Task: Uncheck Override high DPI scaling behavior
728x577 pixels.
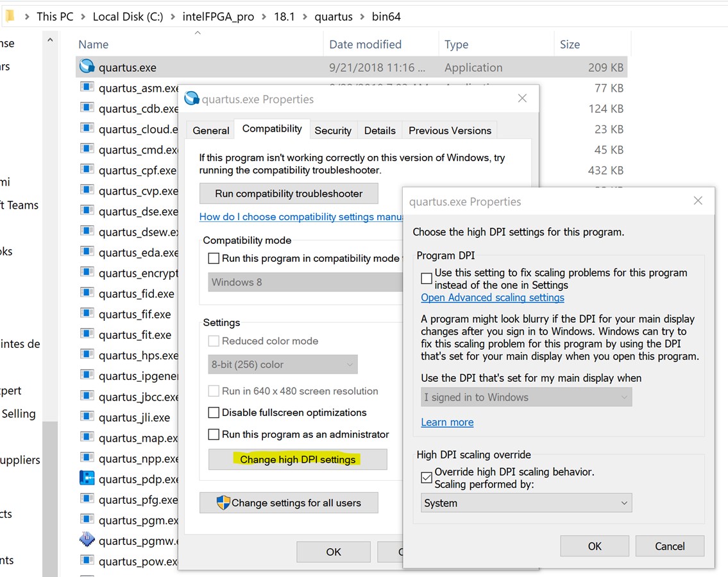Action: (427, 478)
